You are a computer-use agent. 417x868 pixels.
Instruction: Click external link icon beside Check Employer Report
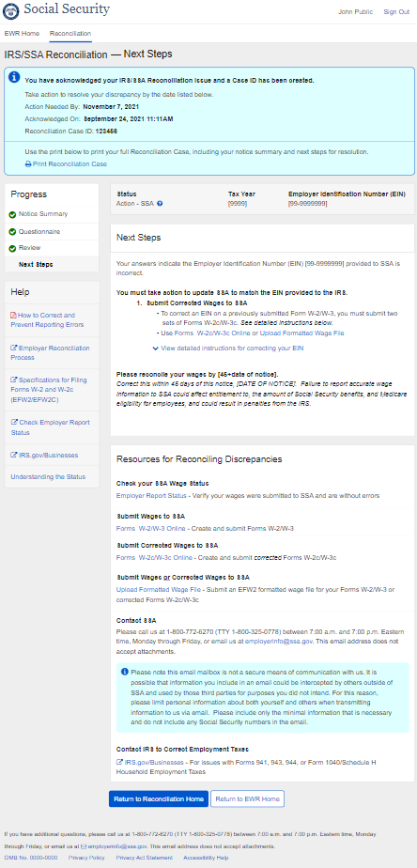[14, 423]
